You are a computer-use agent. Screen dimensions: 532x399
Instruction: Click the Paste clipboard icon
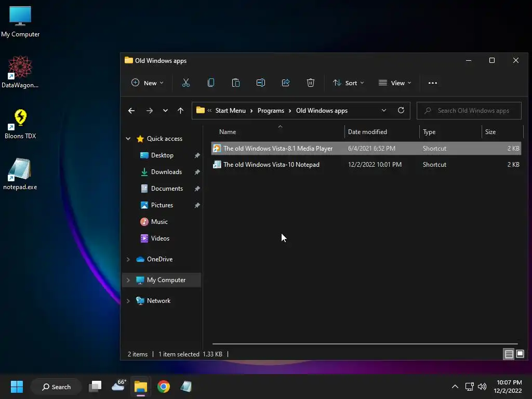coord(236,83)
